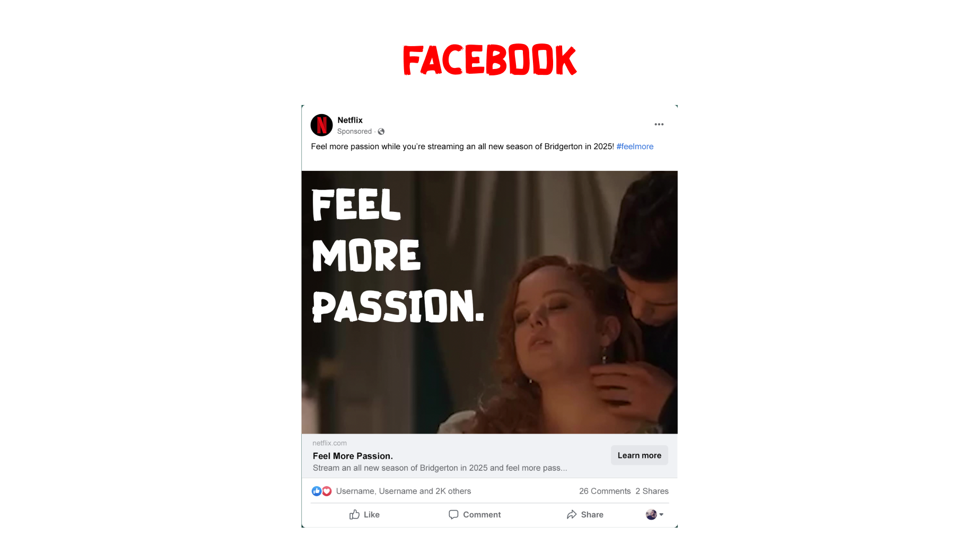Click the Netflix profile logo avatar
The image size is (980, 552).
[x=321, y=125]
